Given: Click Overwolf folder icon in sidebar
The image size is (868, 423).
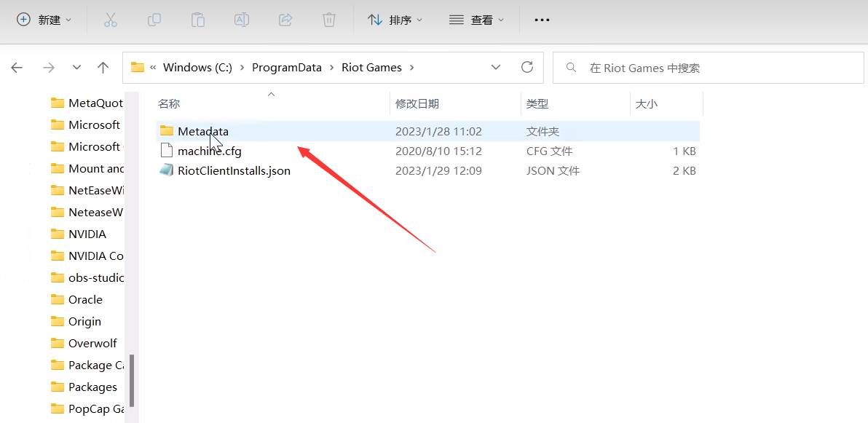Looking at the screenshot, I should [58, 343].
